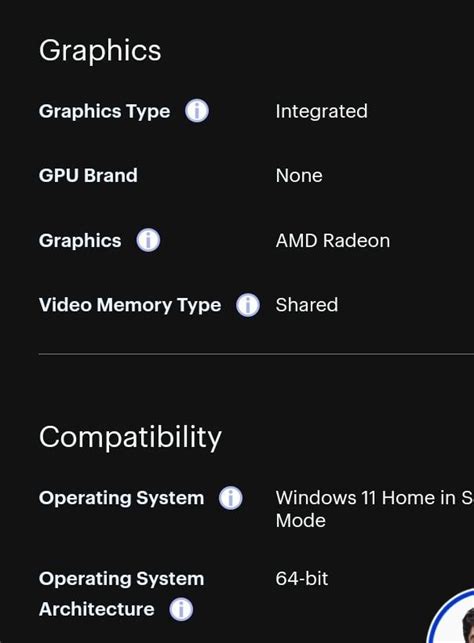
Task: Click bold Graphics label left of AMD Radeon
Action: pos(80,241)
